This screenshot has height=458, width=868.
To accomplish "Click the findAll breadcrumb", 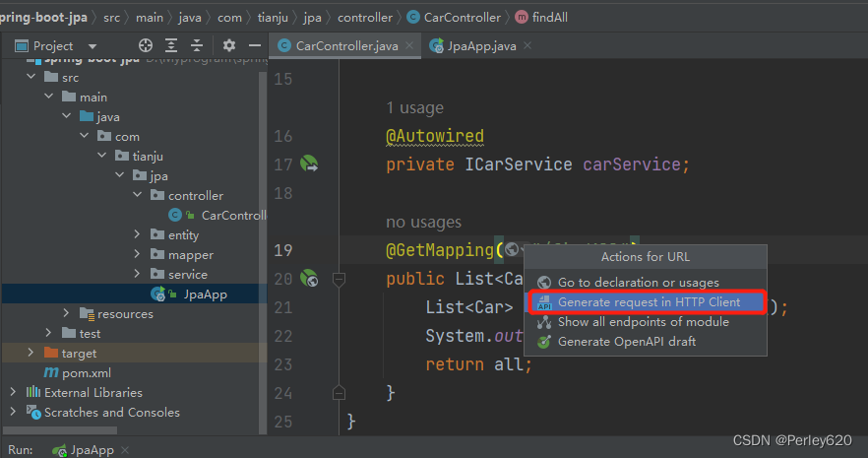I will click(541, 17).
